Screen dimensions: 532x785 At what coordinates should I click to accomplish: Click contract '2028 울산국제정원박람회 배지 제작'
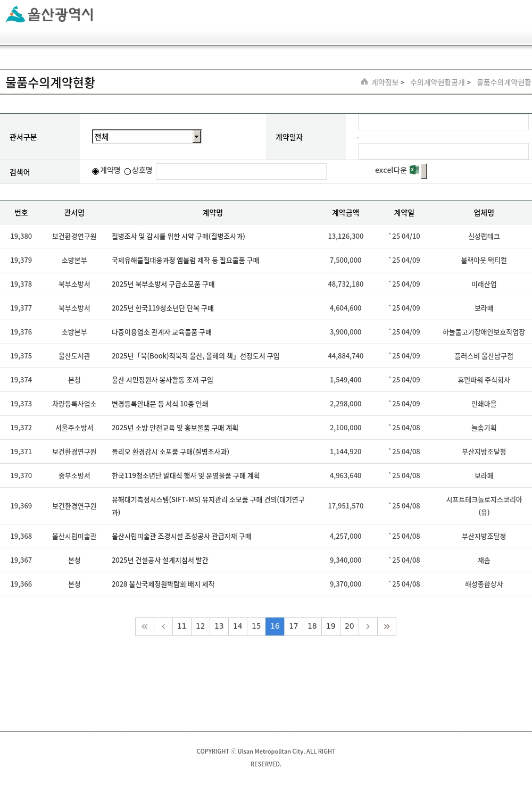click(163, 584)
